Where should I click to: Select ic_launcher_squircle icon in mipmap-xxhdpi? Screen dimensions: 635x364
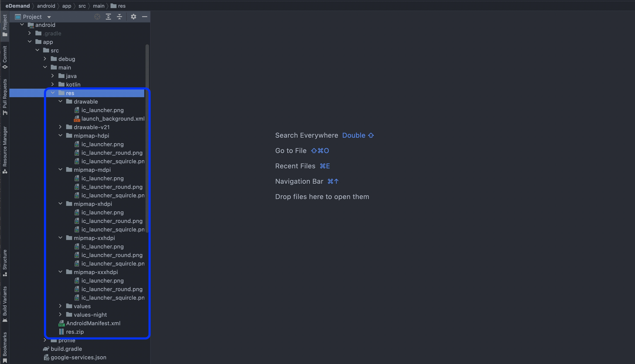point(77,263)
